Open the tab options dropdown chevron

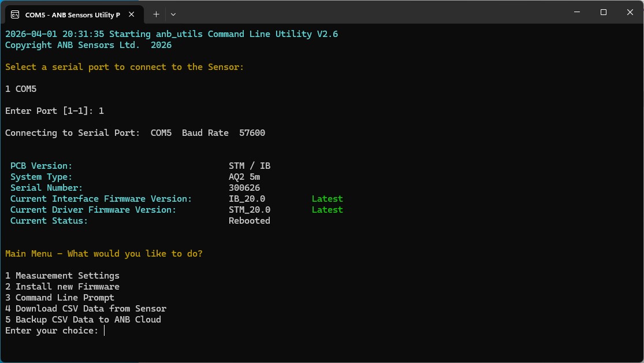(x=173, y=14)
